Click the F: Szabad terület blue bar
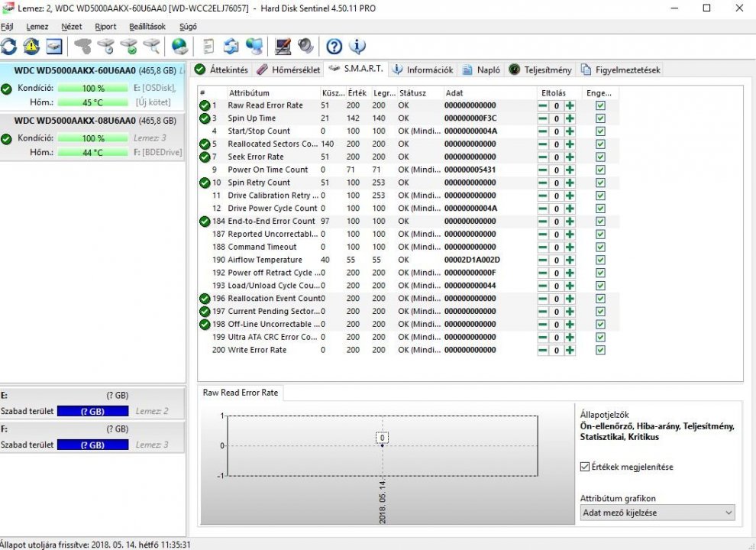This screenshot has height=550, width=756. [x=92, y=445]
